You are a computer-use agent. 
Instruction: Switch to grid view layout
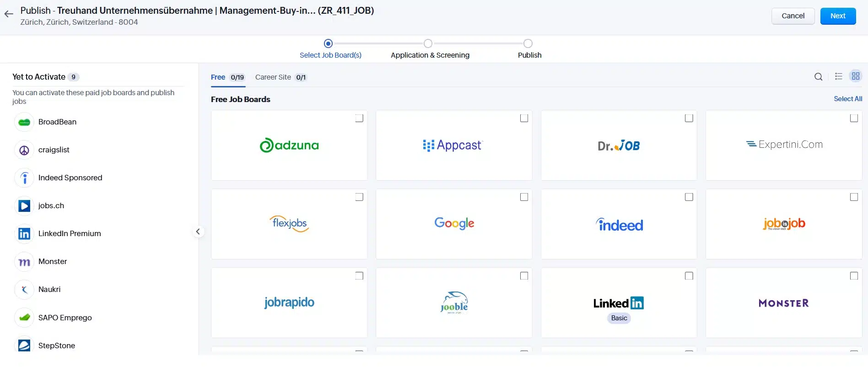tap(855, 76)
